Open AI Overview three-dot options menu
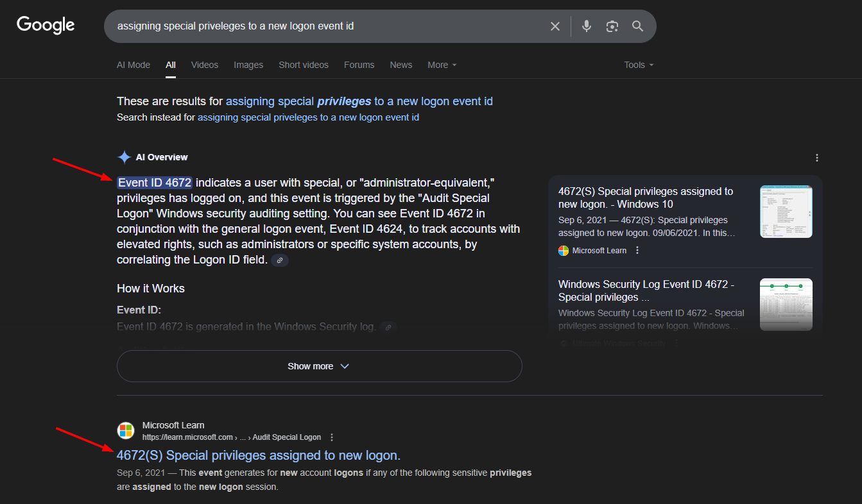The image size is (862, 504). pyautogui.click(x=817, y=158)
